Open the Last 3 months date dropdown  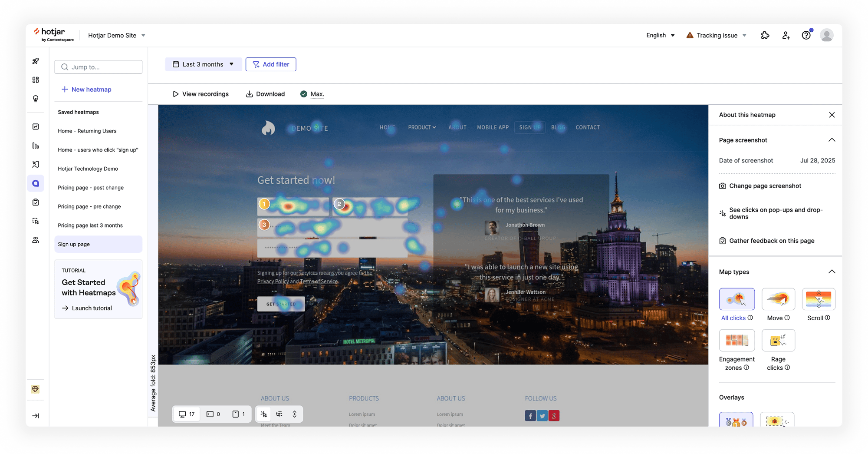[203, 64]
